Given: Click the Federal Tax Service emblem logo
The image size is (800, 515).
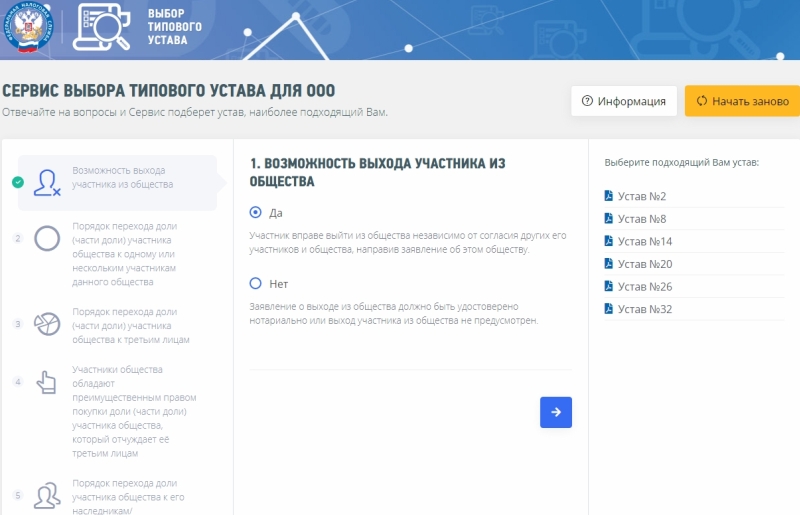Looking at the screenshot, I should (27, 27).
